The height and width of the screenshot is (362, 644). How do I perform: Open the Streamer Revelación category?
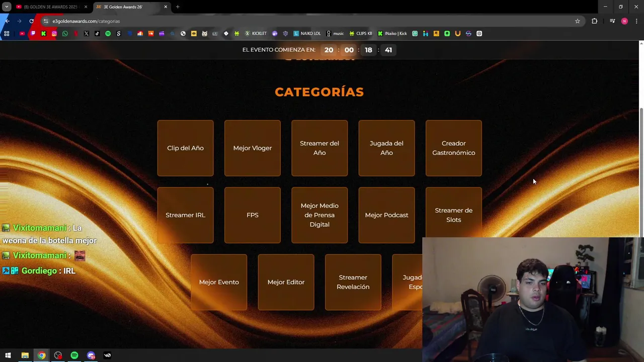[x=353, y=282]
